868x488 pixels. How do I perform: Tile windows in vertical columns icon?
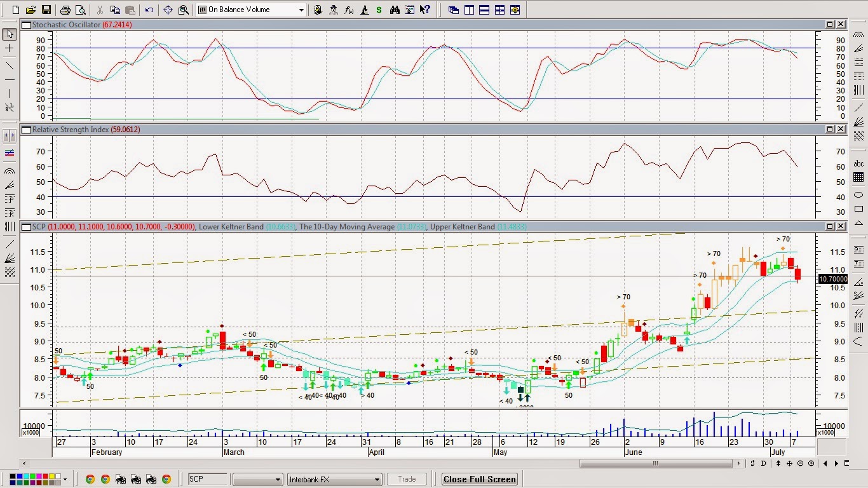469,10
